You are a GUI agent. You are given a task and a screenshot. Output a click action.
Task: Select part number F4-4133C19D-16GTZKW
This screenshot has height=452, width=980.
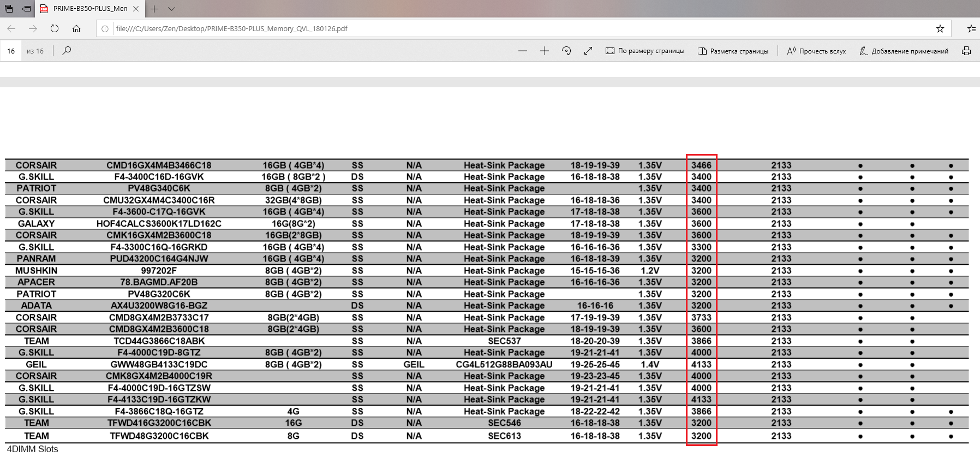(159, 400)
